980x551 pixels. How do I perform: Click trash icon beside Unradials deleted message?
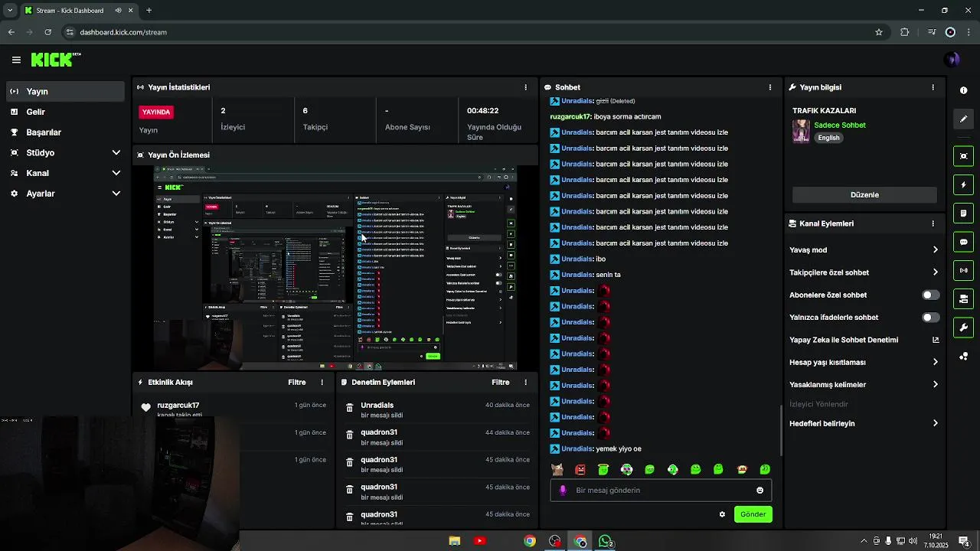349,408
